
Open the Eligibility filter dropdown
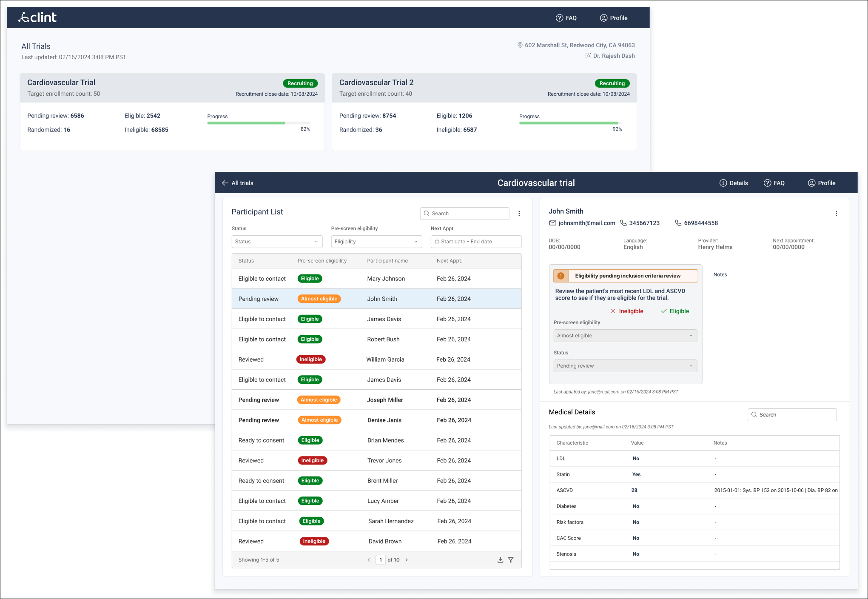(x=376, y=242)
